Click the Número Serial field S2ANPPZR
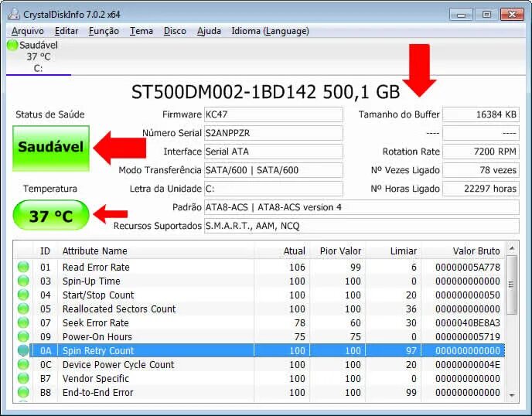This screenshot has width=532, height=416. [x=274, y=133]
